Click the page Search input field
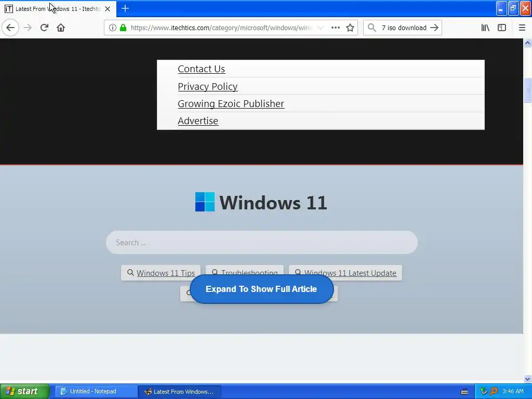The height and width of the screenshot is (399, 532). pos(262,242)
